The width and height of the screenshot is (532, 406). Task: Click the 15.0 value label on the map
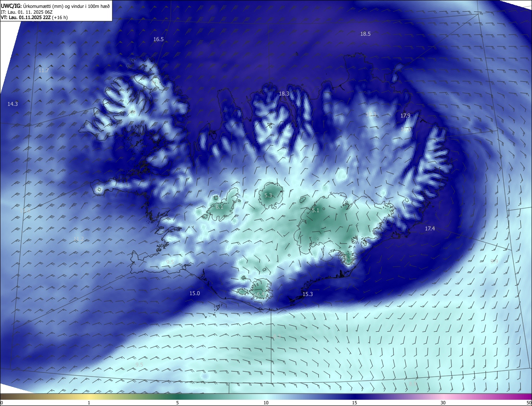[195, 293]
